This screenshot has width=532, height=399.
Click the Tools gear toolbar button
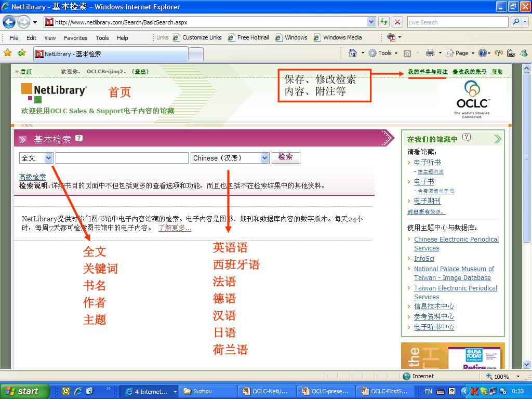point(383,53)
